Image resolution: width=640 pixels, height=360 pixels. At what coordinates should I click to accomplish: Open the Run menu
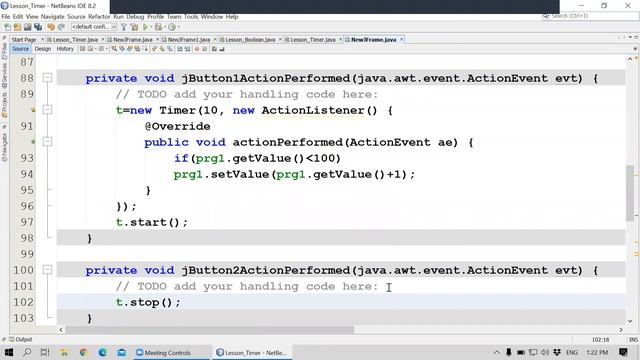(x=118, y=17)
